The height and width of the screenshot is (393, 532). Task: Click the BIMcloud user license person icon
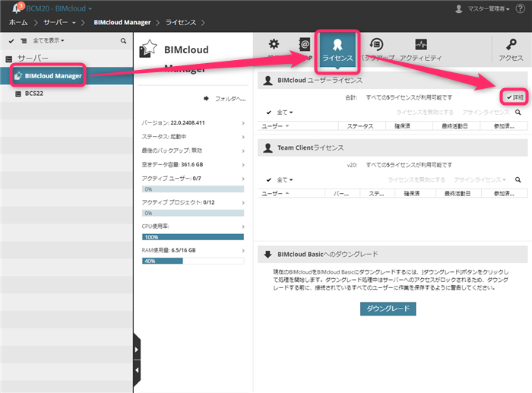point(268,81)
